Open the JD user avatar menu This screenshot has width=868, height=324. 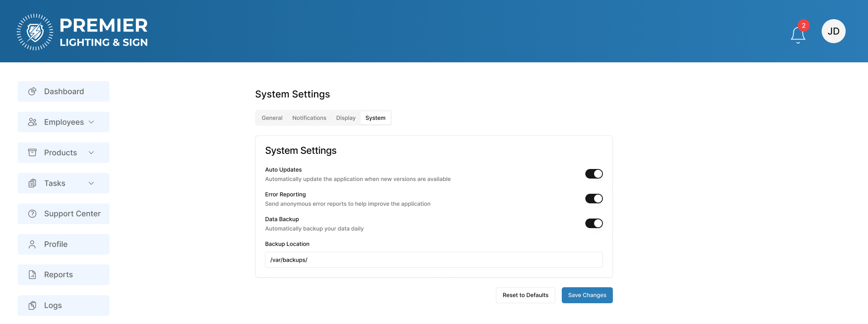(x=833, y=31)
